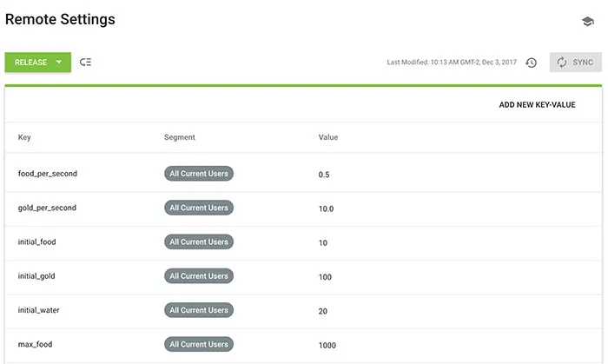Click the initial_water value 20

click(x=322, y=311)
